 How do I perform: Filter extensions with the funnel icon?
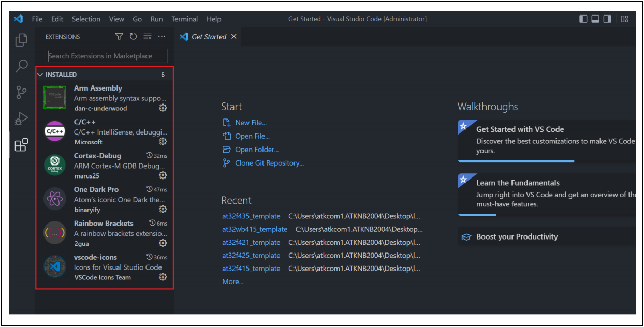point(119,37)
